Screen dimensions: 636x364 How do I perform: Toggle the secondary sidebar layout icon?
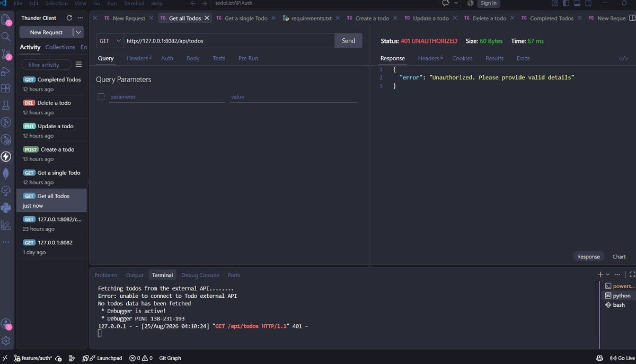pyautogui.click(x=588, y=3)
